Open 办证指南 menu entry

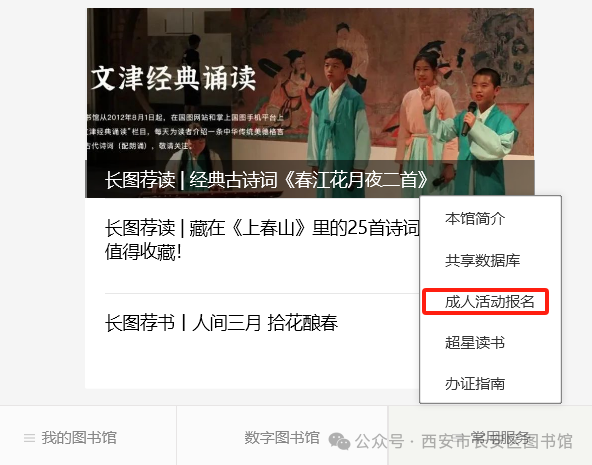pyautogui.click(x=475, y=384)
